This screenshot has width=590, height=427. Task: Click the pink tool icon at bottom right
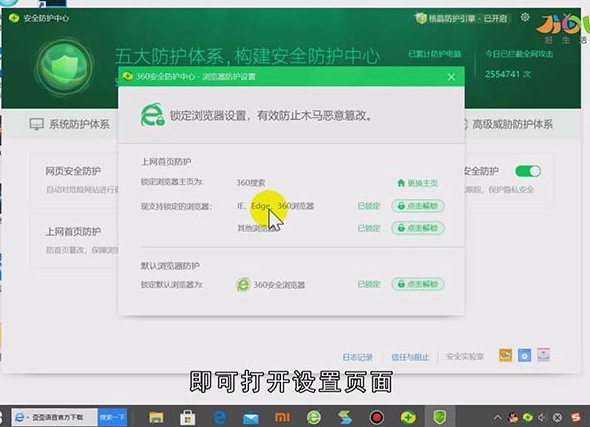click(543, 355)
